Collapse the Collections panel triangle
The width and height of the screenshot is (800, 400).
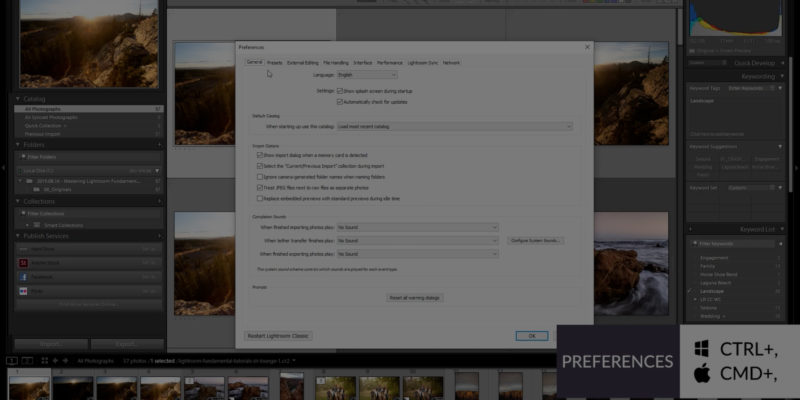pyautogui.click(x=18, y=202)
